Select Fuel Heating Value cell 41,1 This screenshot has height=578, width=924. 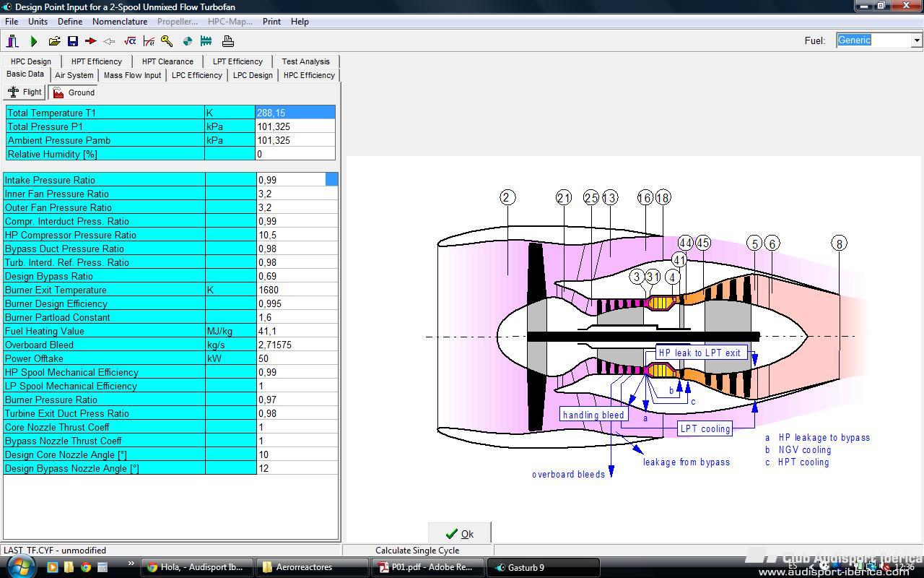[x=297, y=331]
